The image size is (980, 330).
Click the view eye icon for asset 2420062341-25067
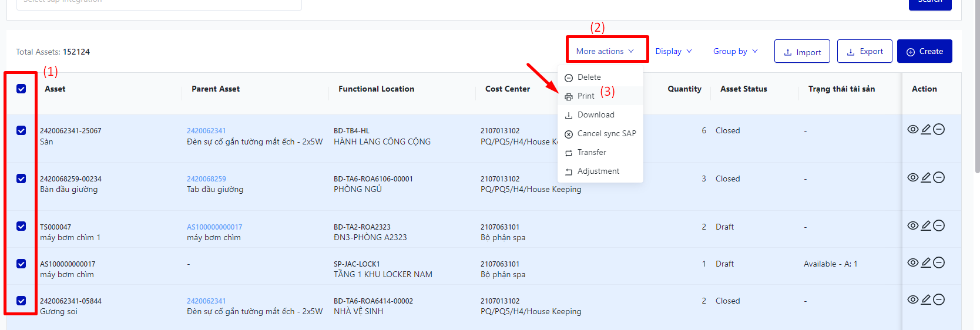click(x=912, y=129)
